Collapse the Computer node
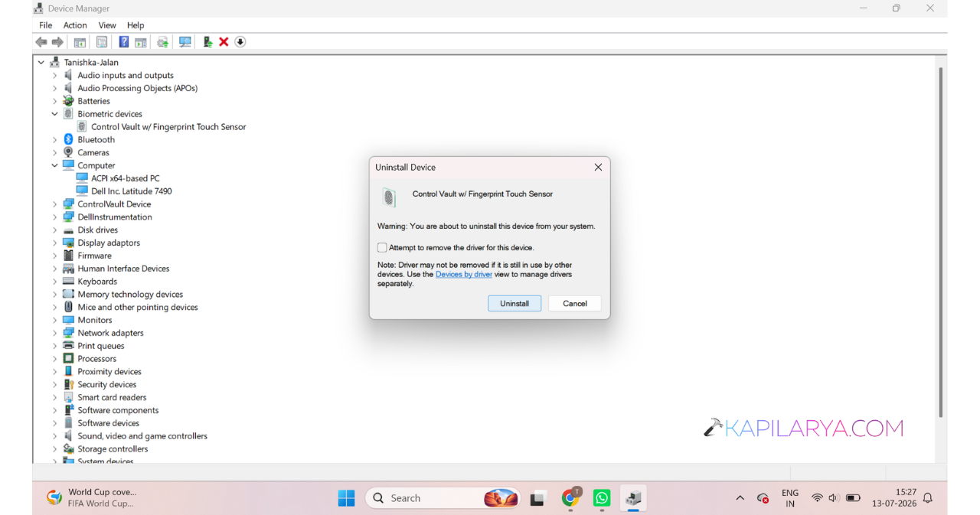This screenshot has width=980, height=515. tap(54, 165)
